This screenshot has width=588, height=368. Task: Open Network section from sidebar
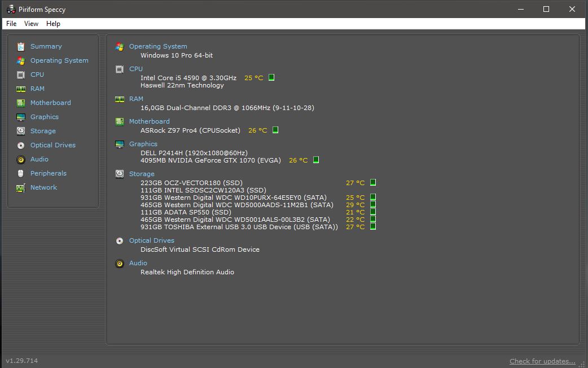[x=43, y=187]
